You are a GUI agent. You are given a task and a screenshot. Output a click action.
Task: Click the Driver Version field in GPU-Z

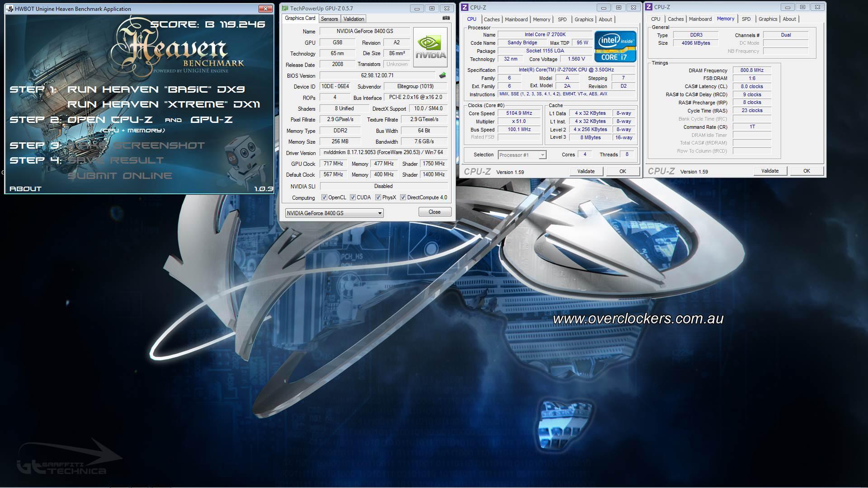tap(383, 153)
